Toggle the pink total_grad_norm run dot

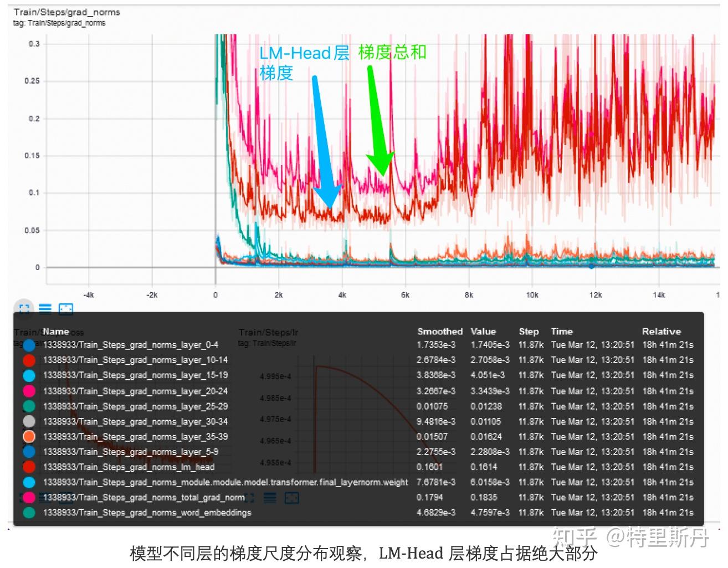[x=29, y=497]
